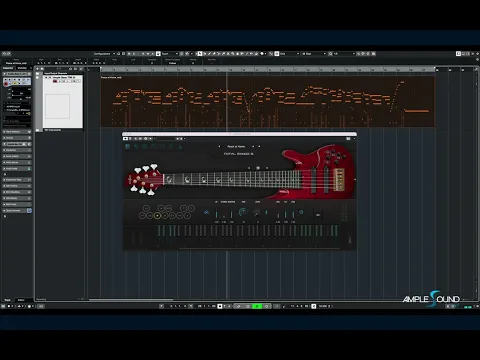Image resolution: width=480 pixels, height=360 pixels.
Task: Click the dark grey knob beside the teal knob
Action: tap(257, 212)
